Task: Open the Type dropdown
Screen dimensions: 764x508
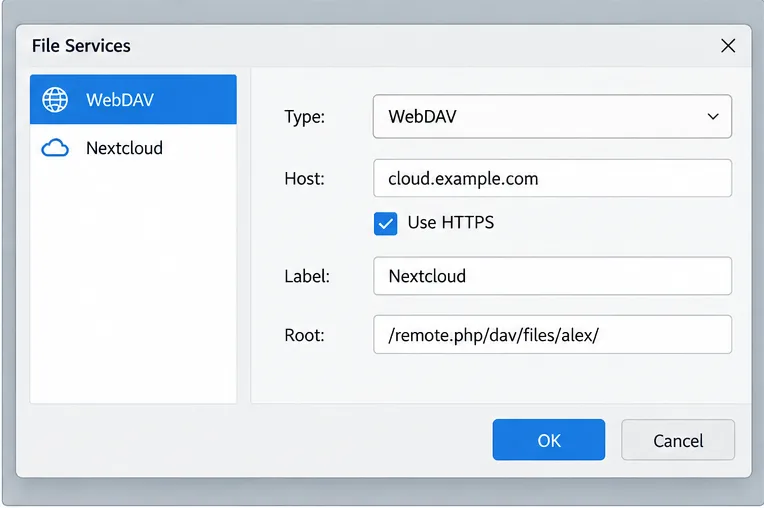Action: (552, 116)
